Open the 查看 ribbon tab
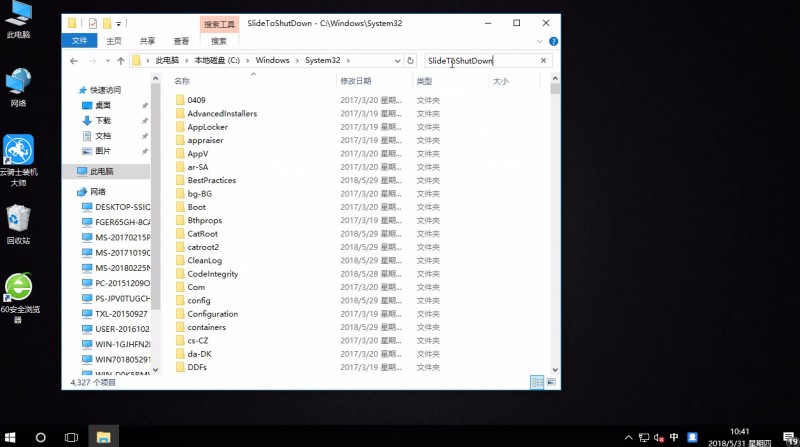The image size is (800, 447). pyautogui.click(x=181, y=41)
